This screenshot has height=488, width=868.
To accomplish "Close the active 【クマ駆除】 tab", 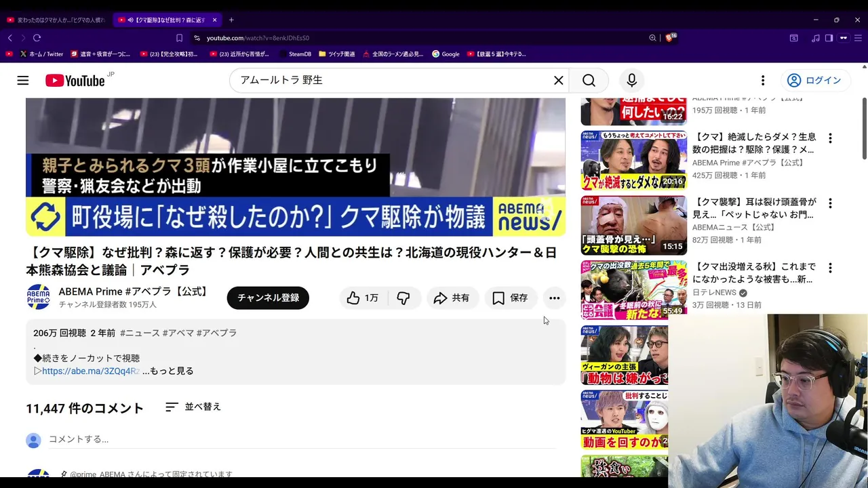I will 215,20.
